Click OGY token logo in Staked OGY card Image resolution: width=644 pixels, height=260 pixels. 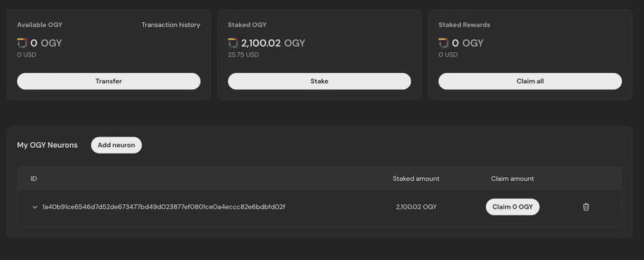tap(233, 43)
